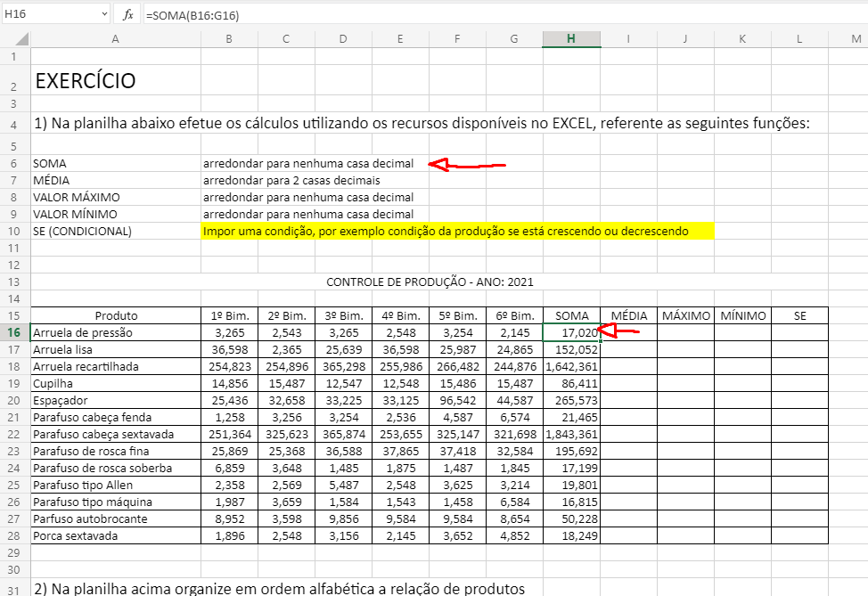Image resolution: width=868 pixels, height=596 pixels.
Task: Click the '4º Bim.' column header cell
Action: [x=401, y=316]
